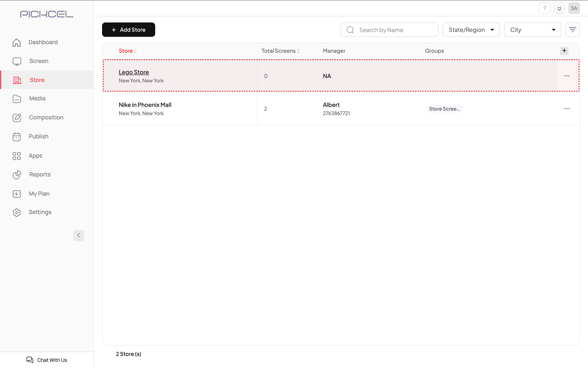Click the plus icon to add column
The width and height of the screenshot is (588, 368).
point(564,51)
